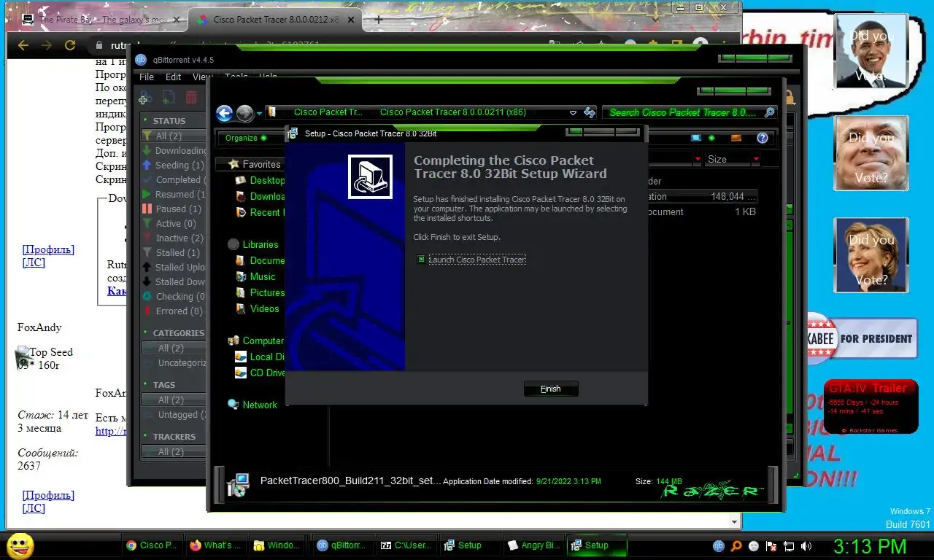Toggle Launch Cisco Packet Tracer checkbox
This screenshot has width=934, height=560.
pos(421,260)
